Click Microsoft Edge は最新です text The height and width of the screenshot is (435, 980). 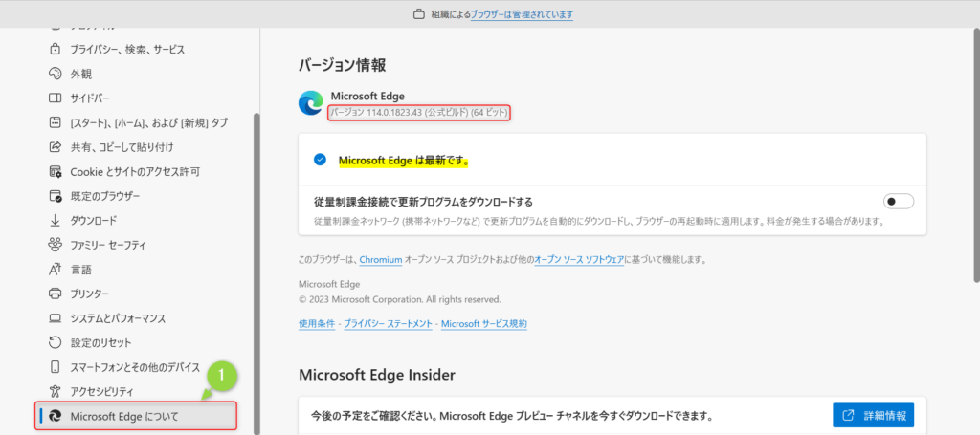404,161
